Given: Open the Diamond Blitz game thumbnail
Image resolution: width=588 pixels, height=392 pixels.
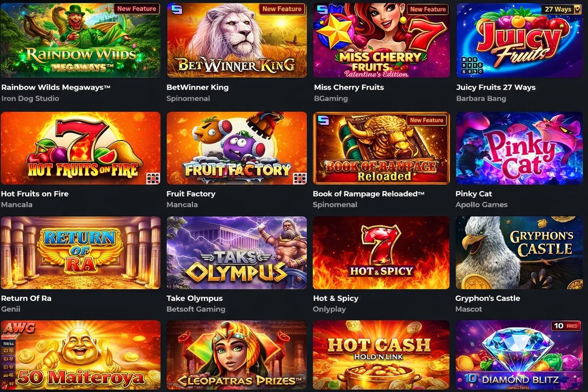Looking at the screenshot, I should coord(521,355).
